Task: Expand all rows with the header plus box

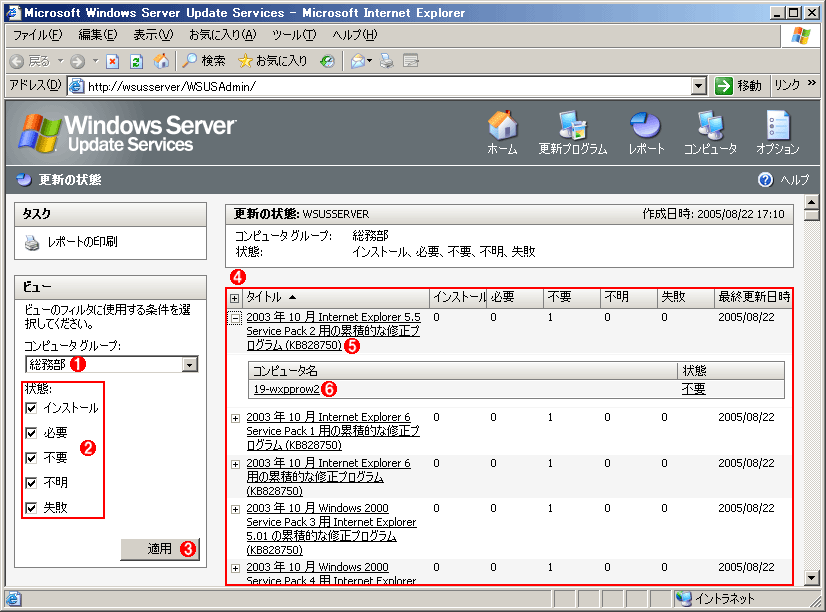Action: [x=235, y=298]
